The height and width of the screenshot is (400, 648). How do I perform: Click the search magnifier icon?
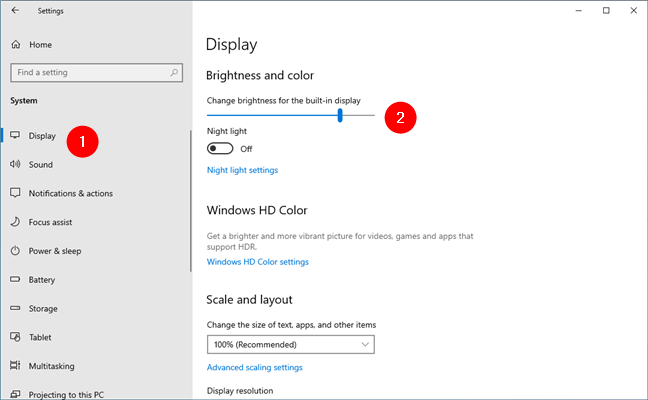pos(175,73)
